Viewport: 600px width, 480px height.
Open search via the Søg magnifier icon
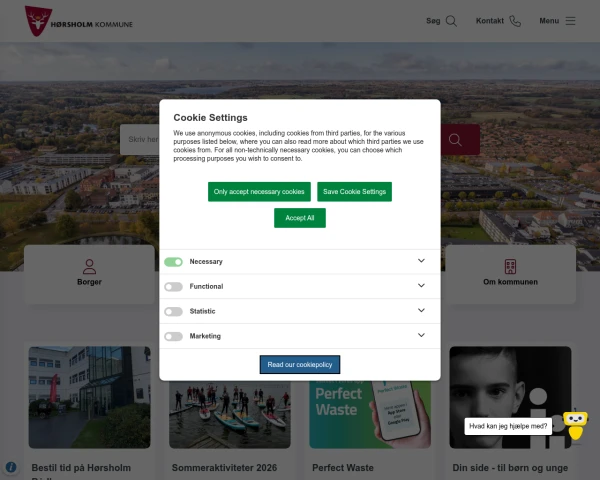point(451,21)
